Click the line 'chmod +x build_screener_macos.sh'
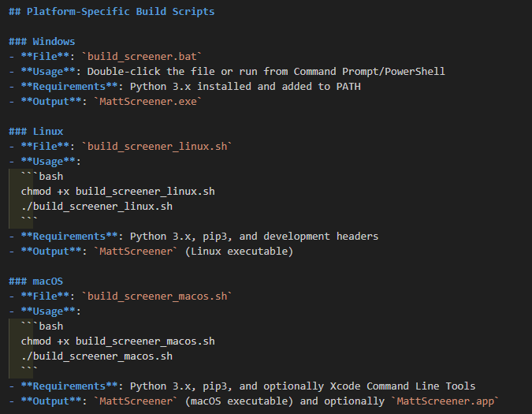Viewport: 532px width, 414px height. click(x=117, y=341)
